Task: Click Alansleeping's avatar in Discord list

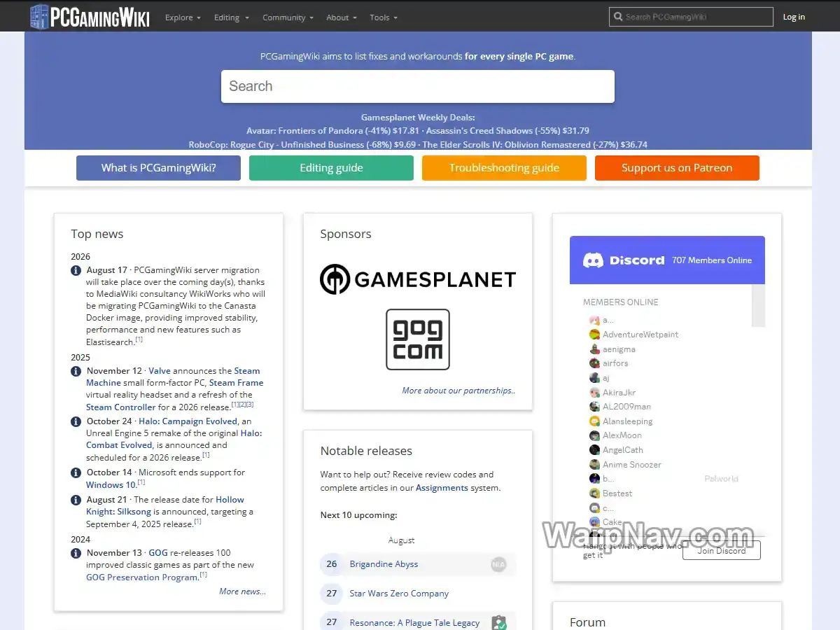Action: [x=594, y=421]
